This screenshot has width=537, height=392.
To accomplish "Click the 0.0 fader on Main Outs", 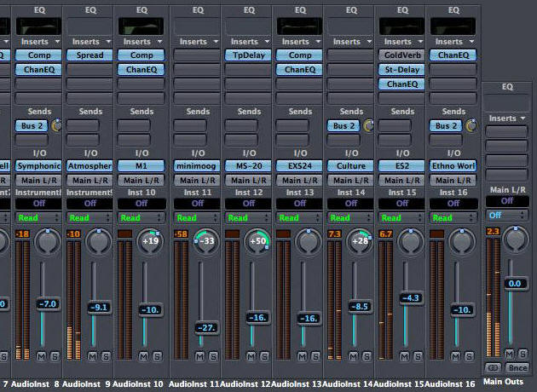I will tap(515, 284).
